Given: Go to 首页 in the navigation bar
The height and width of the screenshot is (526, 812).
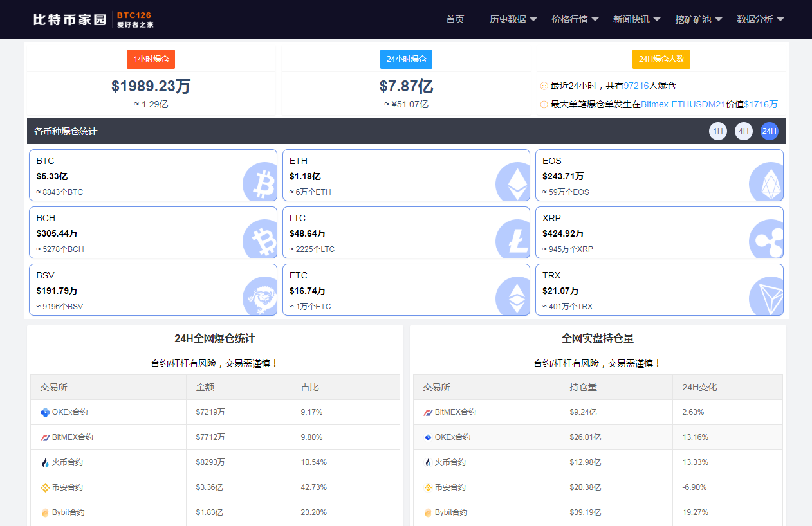Looking at the screenshot, I should [455, 19].
